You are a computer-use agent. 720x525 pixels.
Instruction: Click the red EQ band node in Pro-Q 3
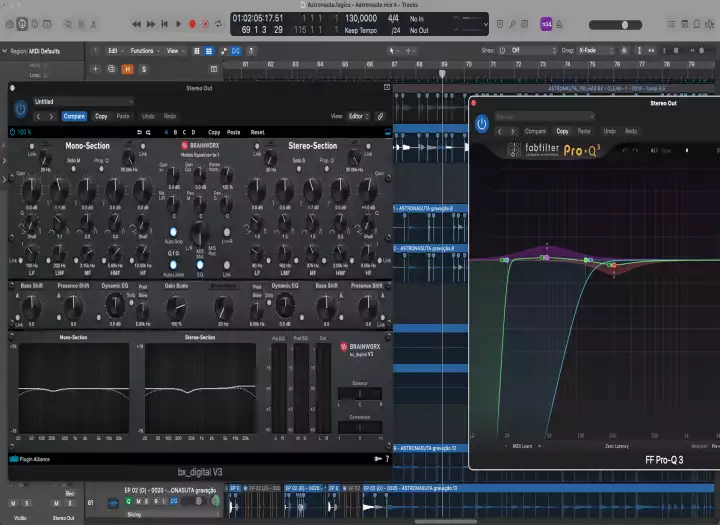click(614, 265)
